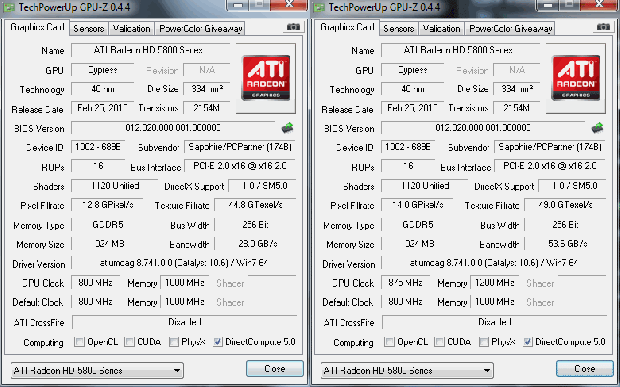The width and height of the screenshot is (620, 387).
Task: Click the title bar app icon of right window
Action: [319, 7]
